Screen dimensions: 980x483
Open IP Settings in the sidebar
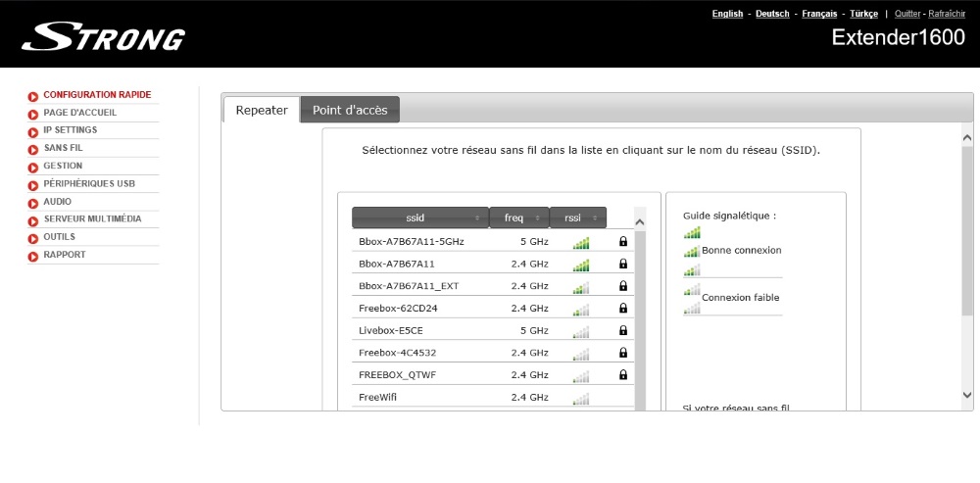point(70,130)
